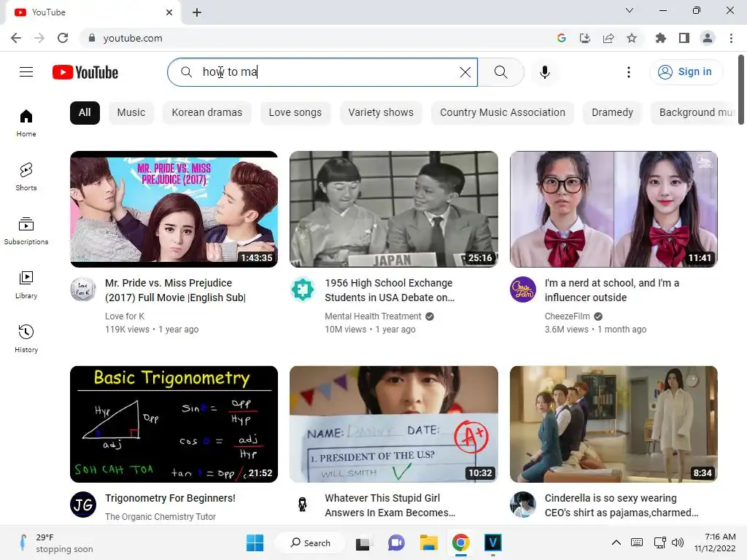Open the Windows Start button
This screenshot has height=560, width=747.
(255, 542)
